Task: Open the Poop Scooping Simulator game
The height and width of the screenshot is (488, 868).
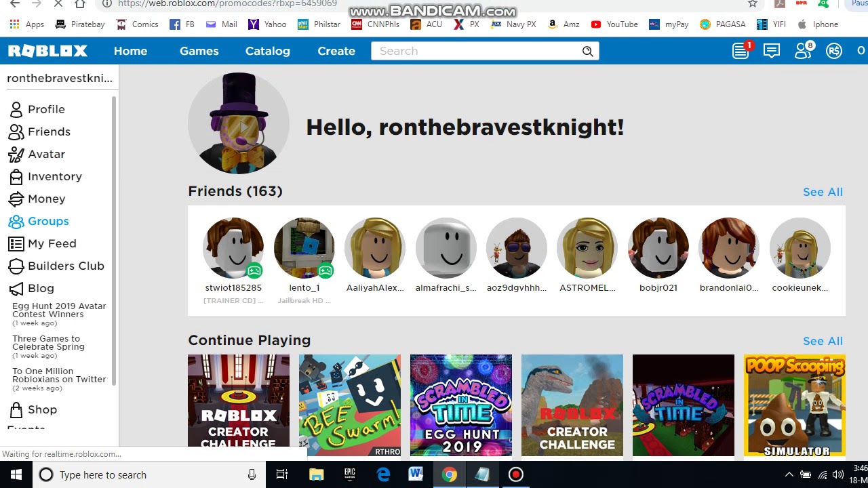Action: [x=795, y=405]
